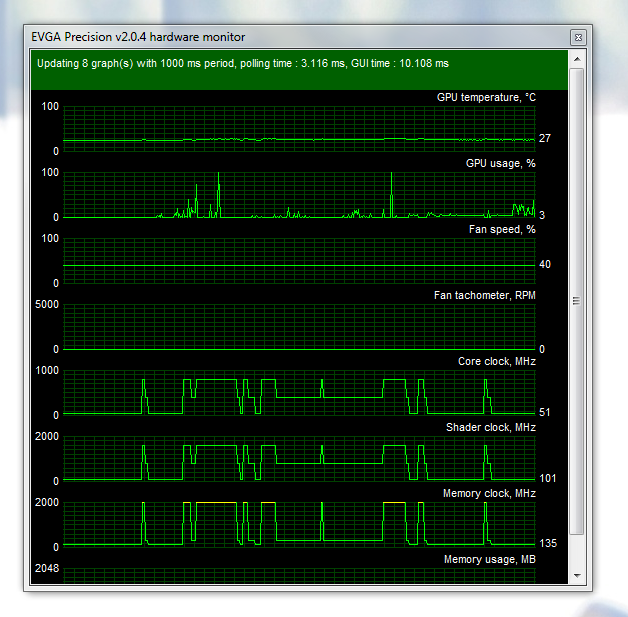Click the current memory clock value 135

pyautogui.click(x=548, y=543)
